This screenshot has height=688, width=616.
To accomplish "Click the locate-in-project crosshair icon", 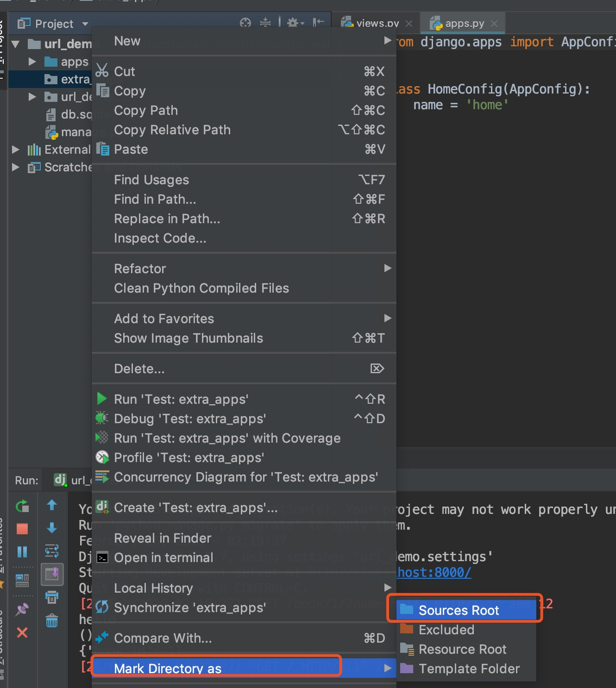I will coord(245,23).
